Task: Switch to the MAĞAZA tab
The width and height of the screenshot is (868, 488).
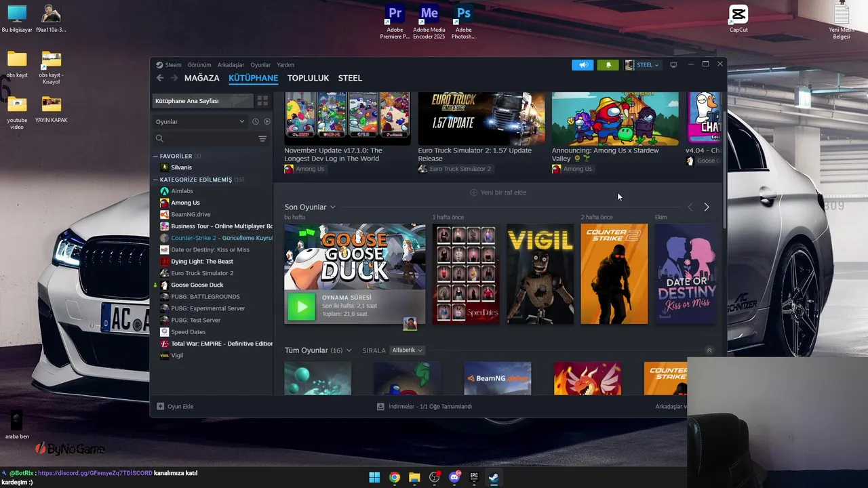Action: pyautogui.click(x=202, y=78)
